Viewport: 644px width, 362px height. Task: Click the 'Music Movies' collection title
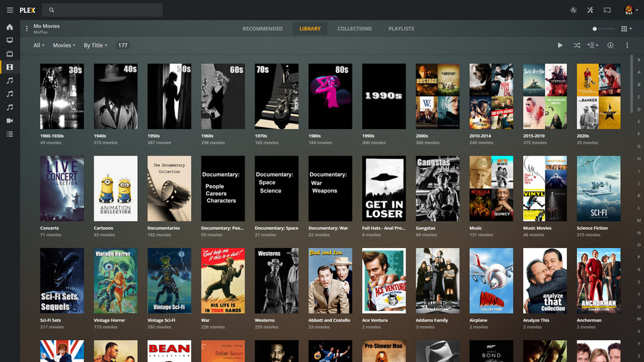pos(537,228)
